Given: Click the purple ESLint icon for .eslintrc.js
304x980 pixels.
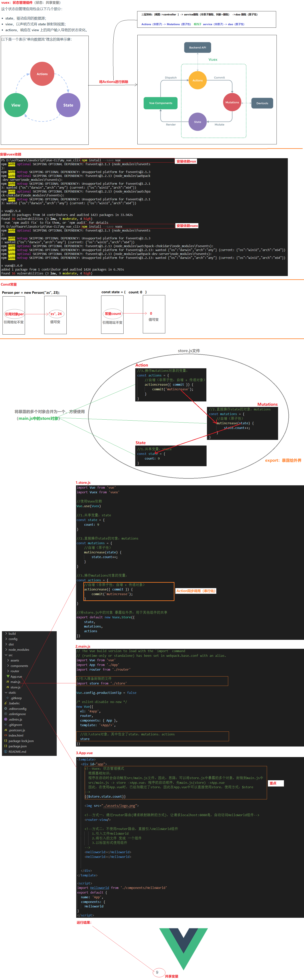Looking at the screenshot, I should [6, 719].
